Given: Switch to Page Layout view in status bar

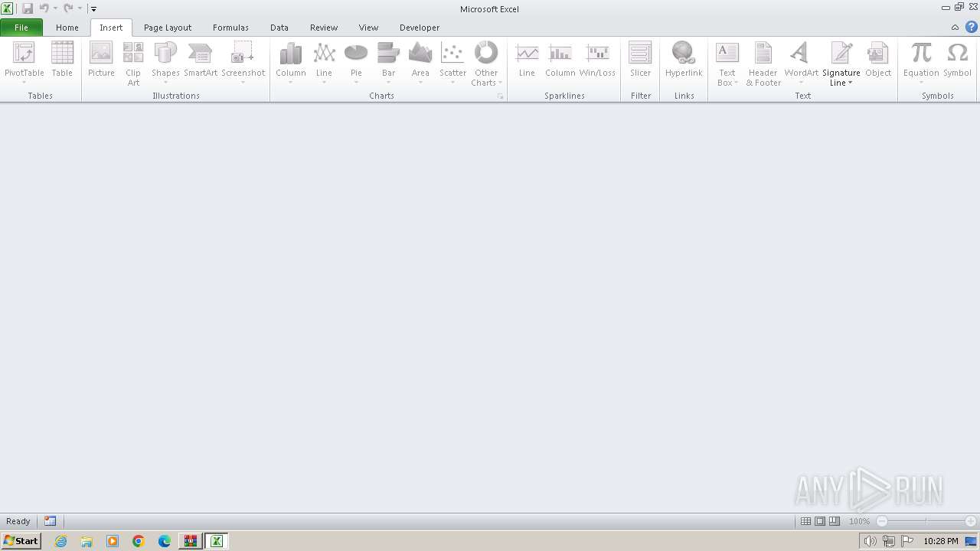Looking at the screenshot, I should coord(820,521).
